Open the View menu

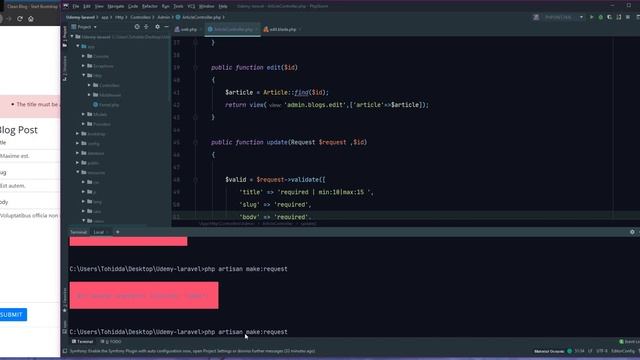click(x=99, y=6)
